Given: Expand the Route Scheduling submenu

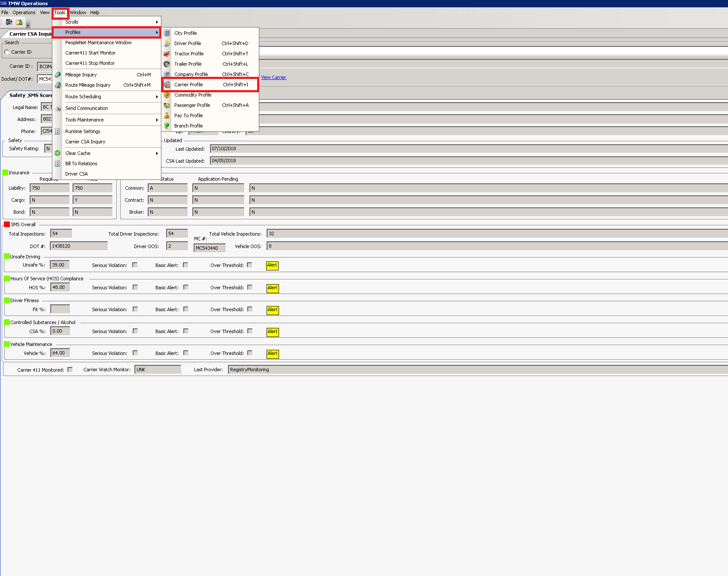Looking at the screenshot, I should coord(106,97).
